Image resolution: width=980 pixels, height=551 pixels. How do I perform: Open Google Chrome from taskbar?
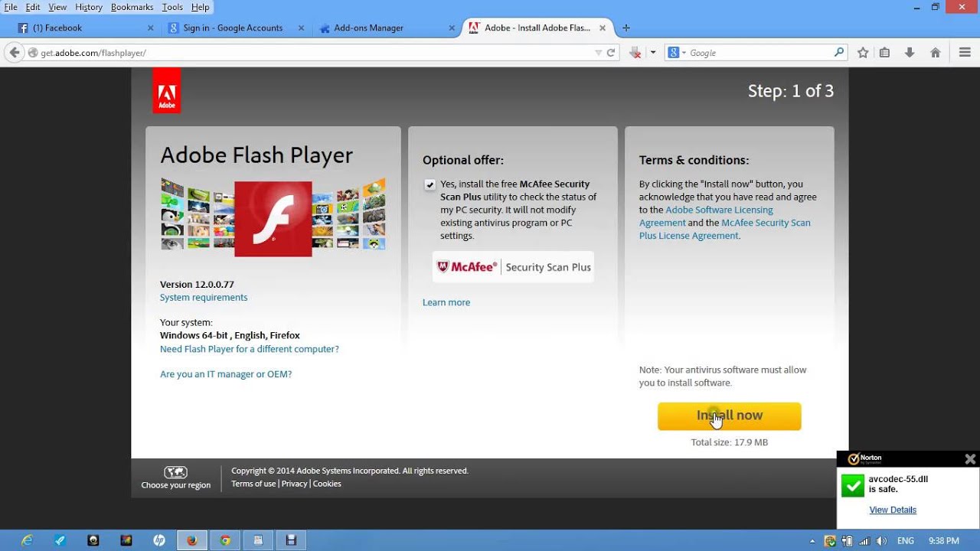tap(225, 540)
